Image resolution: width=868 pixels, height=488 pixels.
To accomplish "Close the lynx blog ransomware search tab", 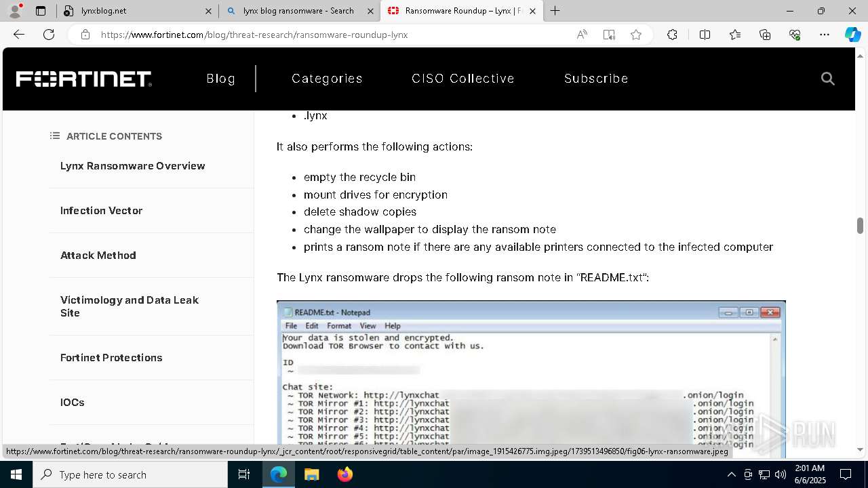I will 370,11.
